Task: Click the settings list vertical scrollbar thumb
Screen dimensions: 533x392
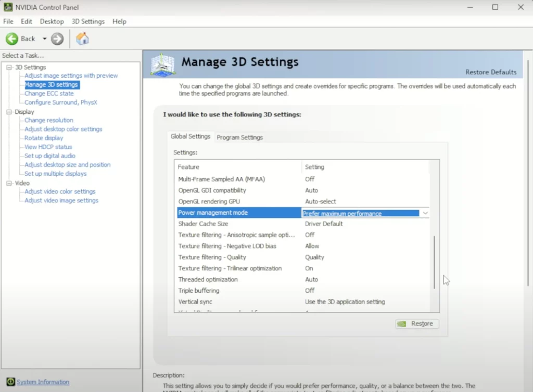Action: pos(434,263)
